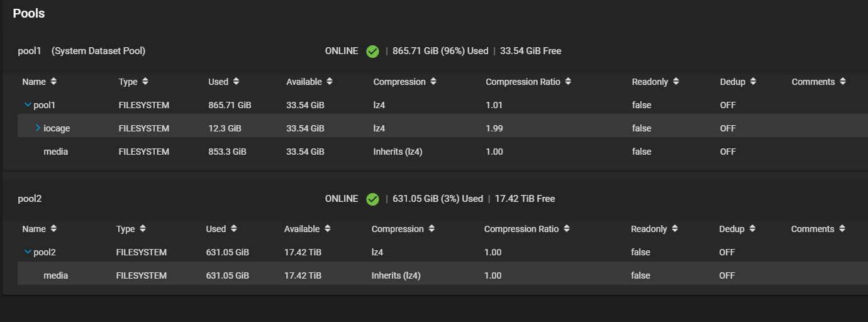Click the iocage dataset name
This screenshot has height=322, width=868.
pos(57,128)
